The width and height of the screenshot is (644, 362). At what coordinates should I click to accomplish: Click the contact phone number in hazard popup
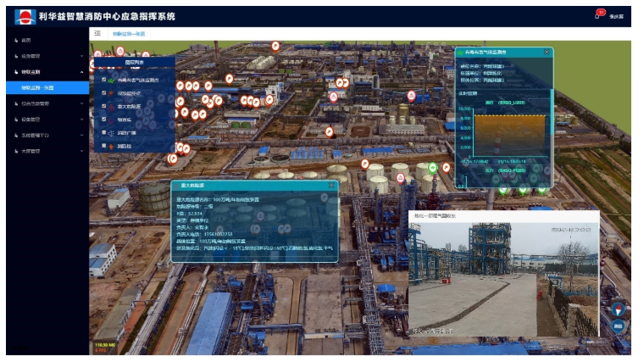click(218, 234)
